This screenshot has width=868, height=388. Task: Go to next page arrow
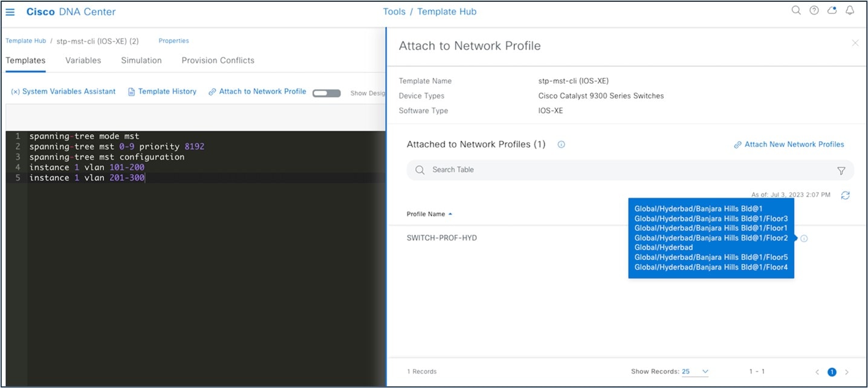click(x=846, y=372)
